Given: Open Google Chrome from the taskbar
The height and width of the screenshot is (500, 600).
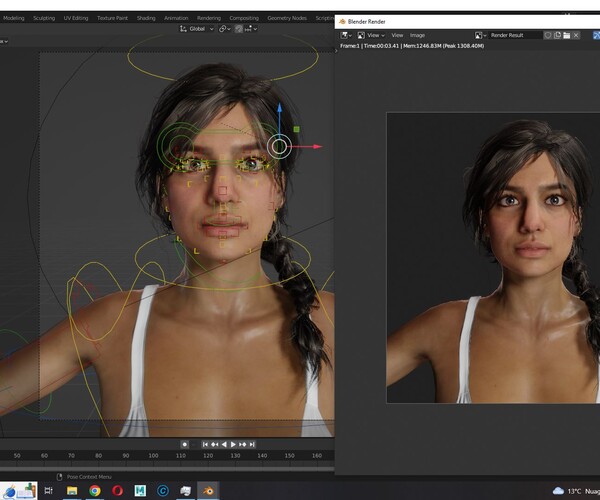Looking at the screenshot, I should pos(95,490).
